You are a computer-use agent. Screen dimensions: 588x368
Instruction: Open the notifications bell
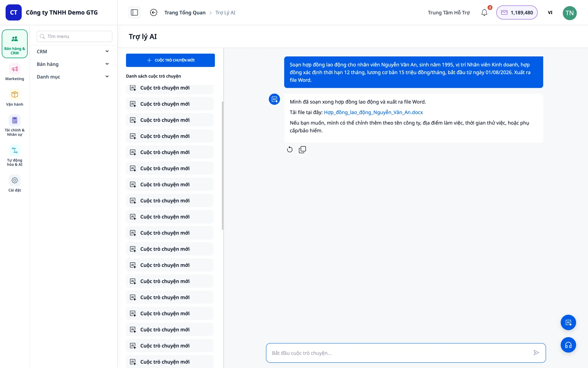click(x=484, y=13)
